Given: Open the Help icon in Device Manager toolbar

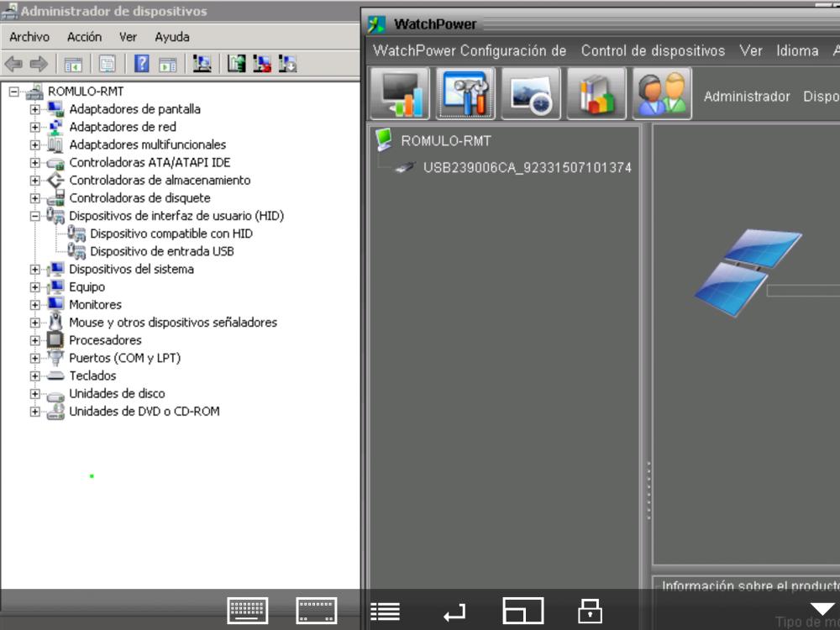Looking at the screenshot, I should point(141,64).
